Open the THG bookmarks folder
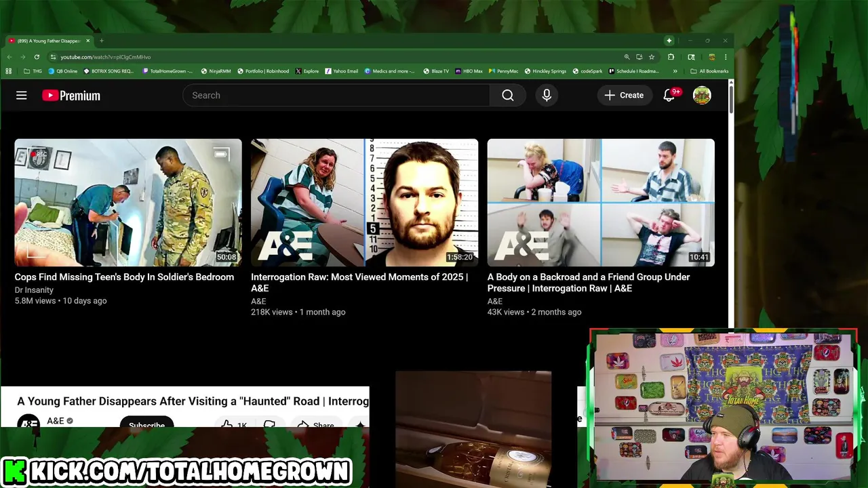Image resolution: width=868 pixels, height=488 pixels. pos(33,71)
